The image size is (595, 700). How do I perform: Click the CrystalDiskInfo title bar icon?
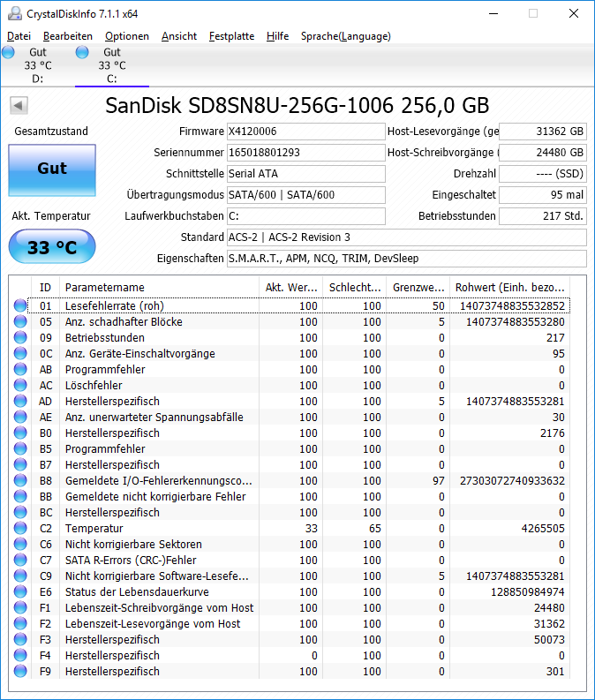[15, 14]
